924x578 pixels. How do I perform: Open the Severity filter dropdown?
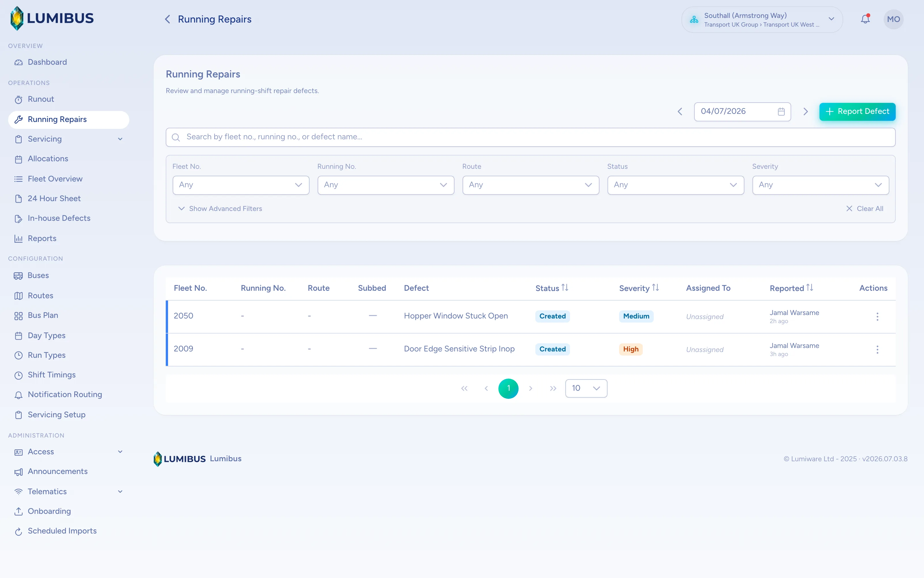click(x=821, y=185)
